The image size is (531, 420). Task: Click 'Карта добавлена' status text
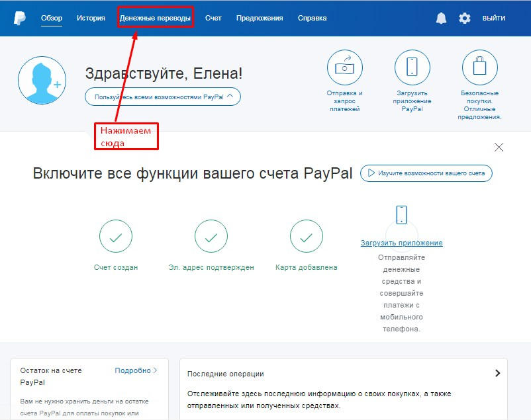[x=306, y=267]
